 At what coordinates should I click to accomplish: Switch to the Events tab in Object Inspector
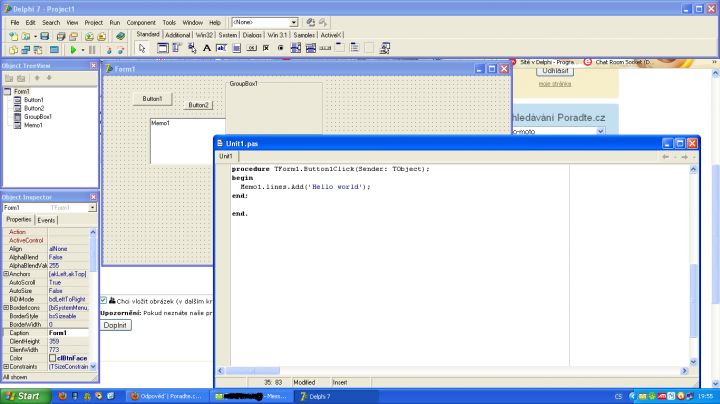pos(46,220)
